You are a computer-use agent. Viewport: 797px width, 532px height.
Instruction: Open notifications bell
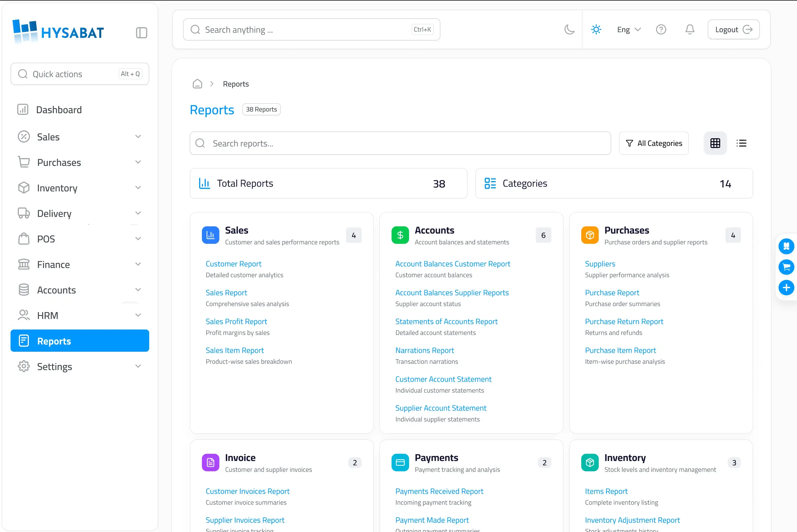point(689,29)
